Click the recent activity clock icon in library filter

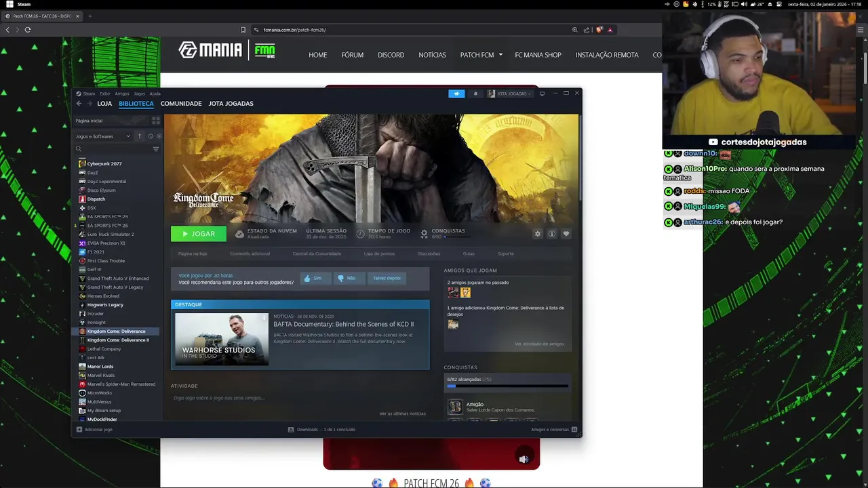click(x=151, y=136)
